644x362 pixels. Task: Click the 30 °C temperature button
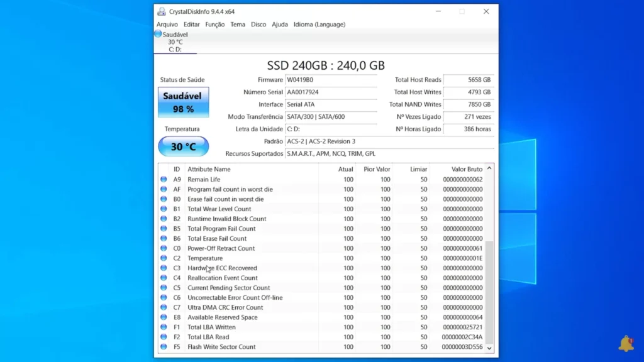click(x=183, y=147)
